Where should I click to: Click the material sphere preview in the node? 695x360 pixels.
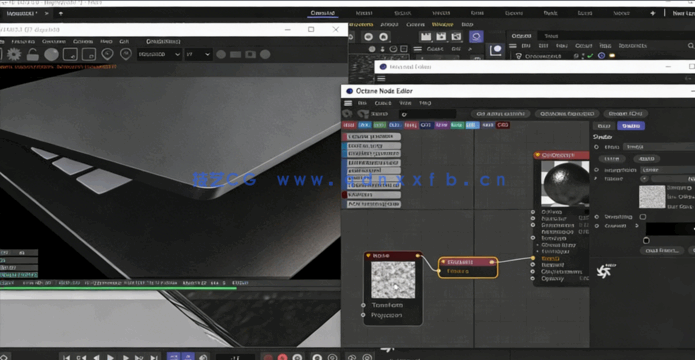(565, 184)
